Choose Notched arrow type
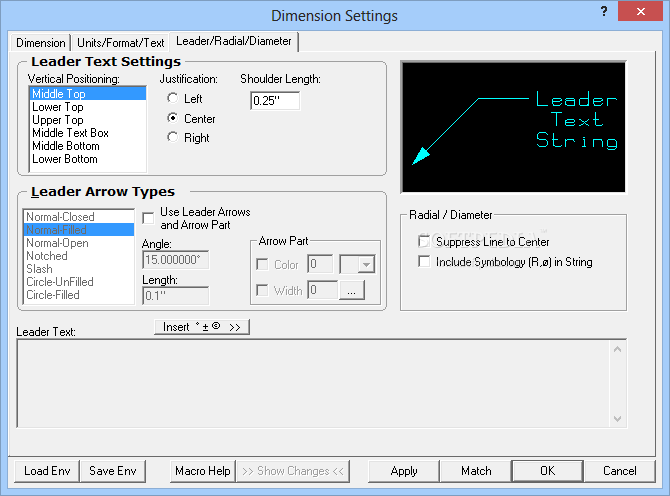Screen dimensions: 670x496 coord(79,256)
